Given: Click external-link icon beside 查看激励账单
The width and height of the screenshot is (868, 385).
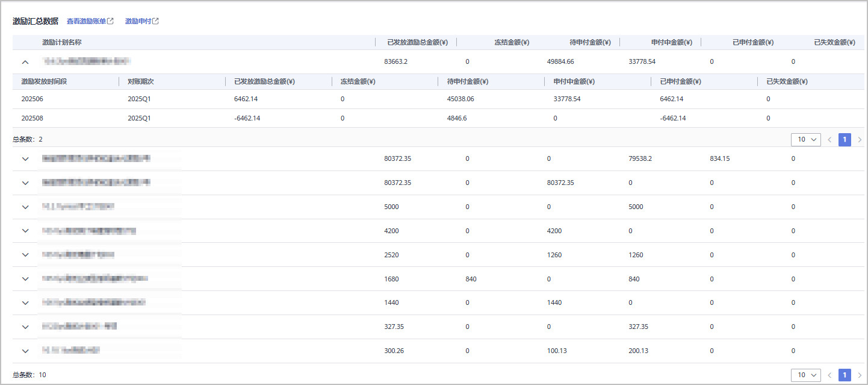Looking at the screenshot, I should click(x=110, y=21).
